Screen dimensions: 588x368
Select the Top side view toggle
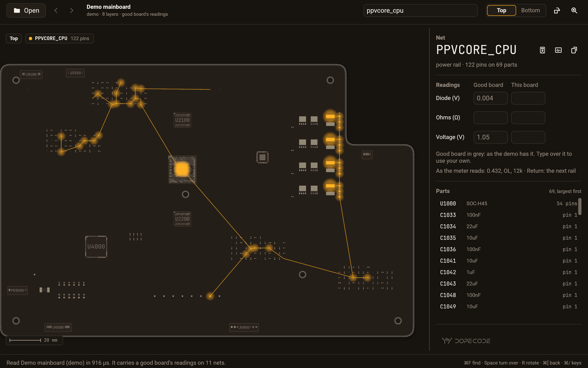[x=501, y=10]
